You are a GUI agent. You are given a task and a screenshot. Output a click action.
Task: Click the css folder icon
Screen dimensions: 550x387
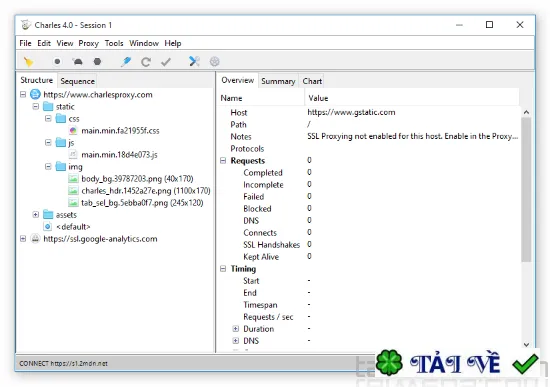[x=61, y=119]
